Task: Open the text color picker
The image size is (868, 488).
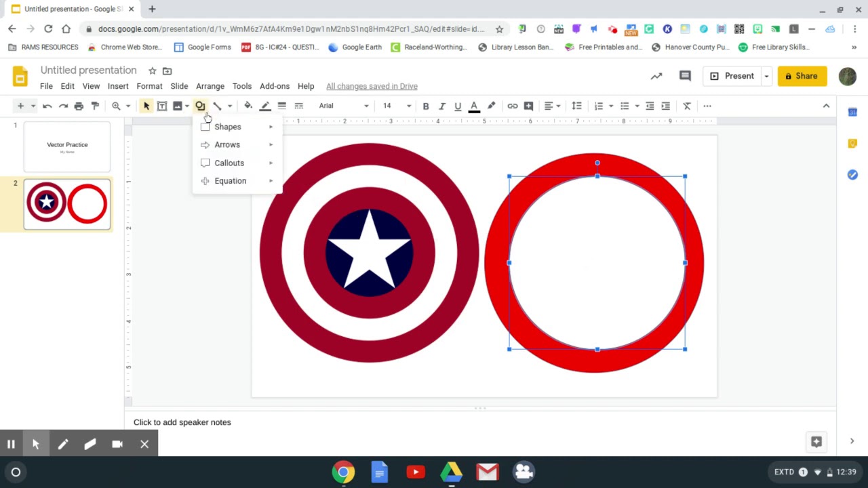Action: [x=474, y=106]
